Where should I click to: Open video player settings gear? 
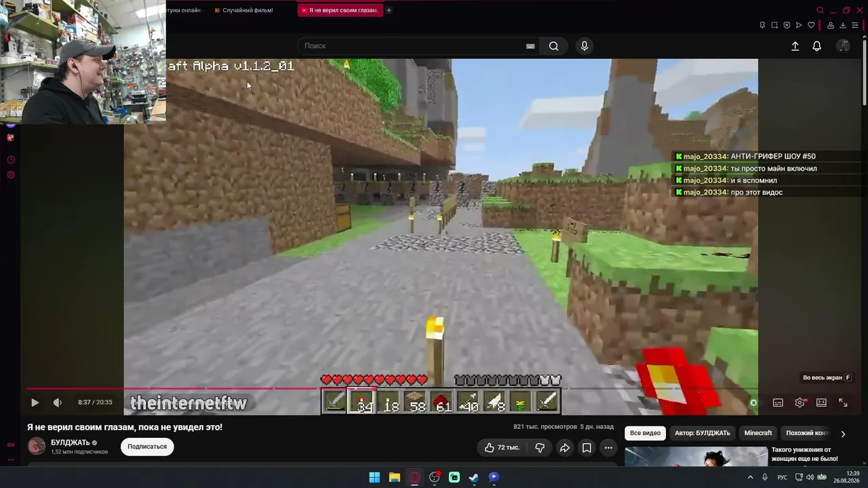pyautogui.click(x=800, y=403)
